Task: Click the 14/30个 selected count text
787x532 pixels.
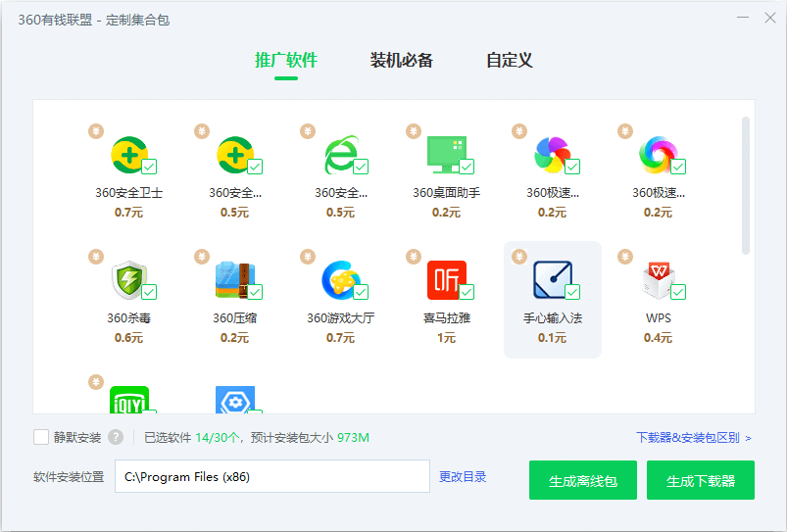Action: tap(218, 438)
